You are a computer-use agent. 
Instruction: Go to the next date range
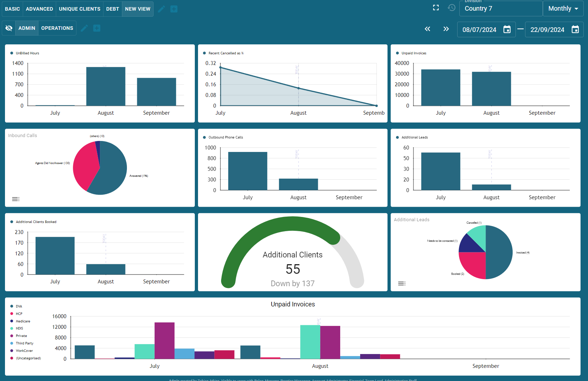[x=446, y=29]
